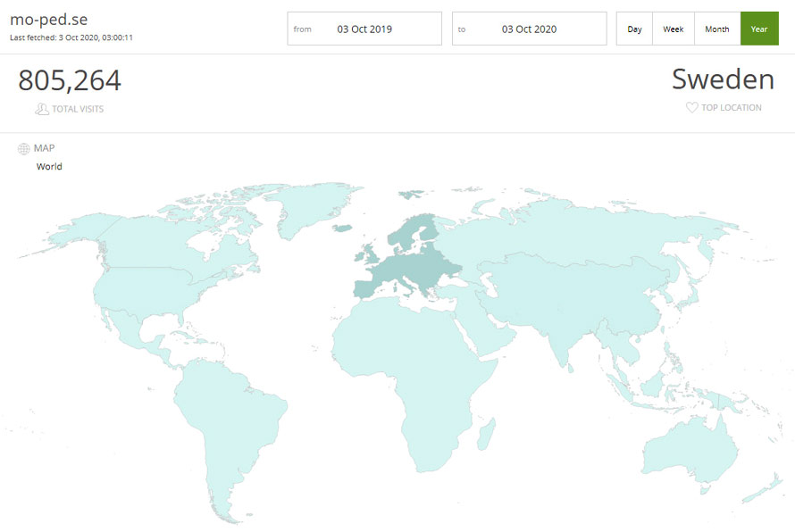Select Australia on the world map

(690, 451)
